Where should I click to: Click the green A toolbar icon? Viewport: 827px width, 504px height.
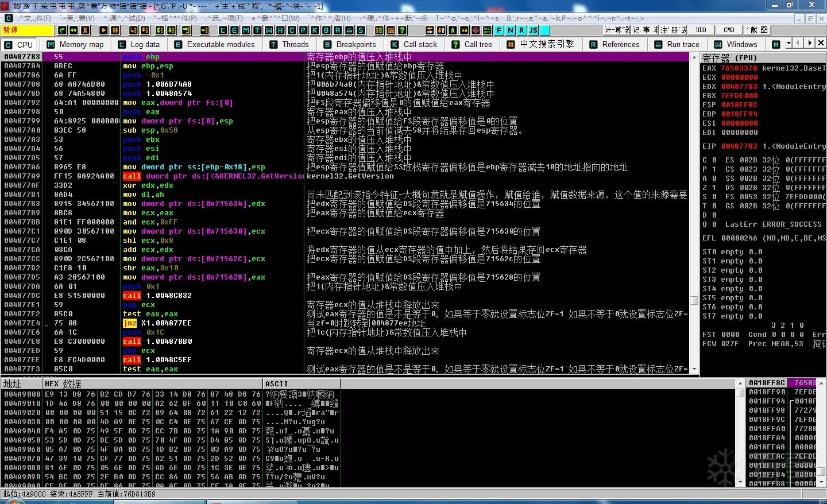453,30
